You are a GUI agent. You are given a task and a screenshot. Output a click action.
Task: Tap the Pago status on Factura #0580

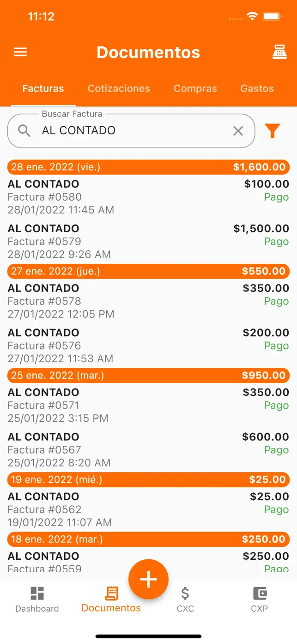coord(277,197)
